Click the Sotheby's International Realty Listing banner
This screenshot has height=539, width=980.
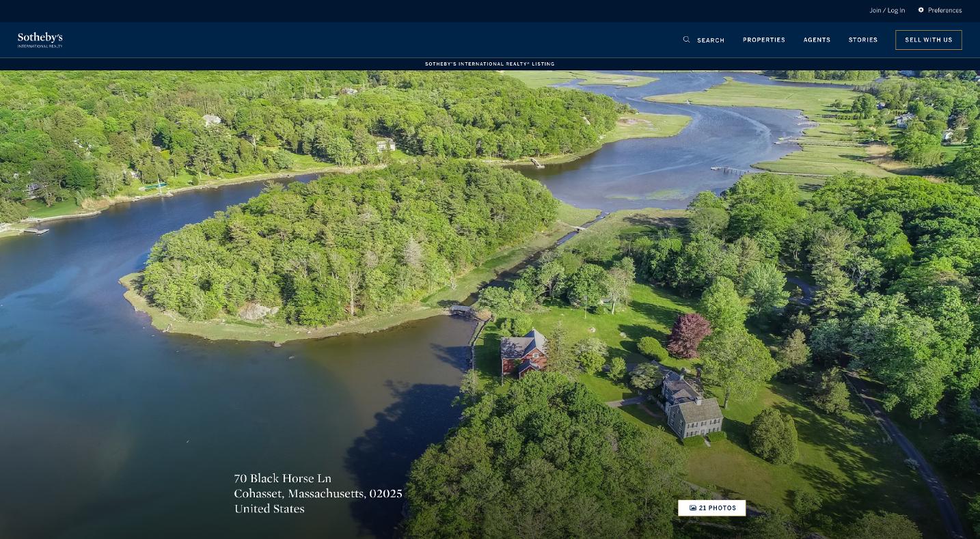(x=490, y=64)
